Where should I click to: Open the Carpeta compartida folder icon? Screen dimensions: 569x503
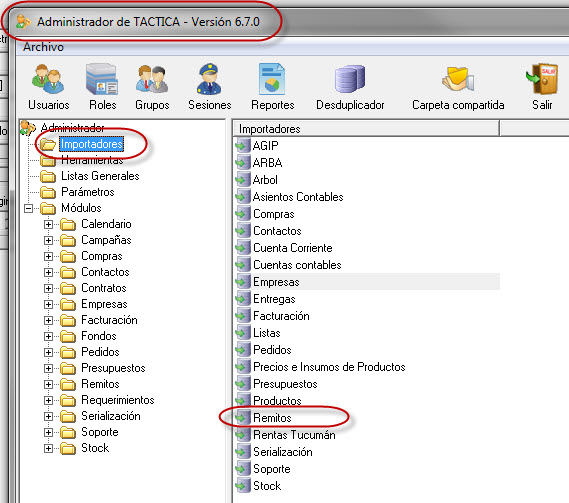pyautogui.click(x=458, y=78)
